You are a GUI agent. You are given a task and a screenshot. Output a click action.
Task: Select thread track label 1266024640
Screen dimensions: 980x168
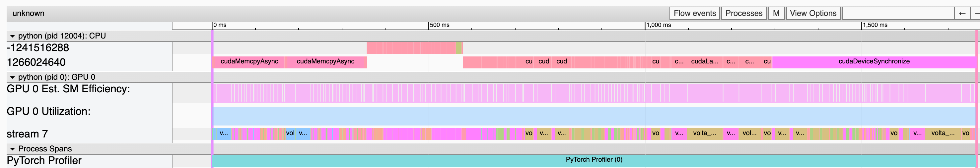[x=36, y=62]
